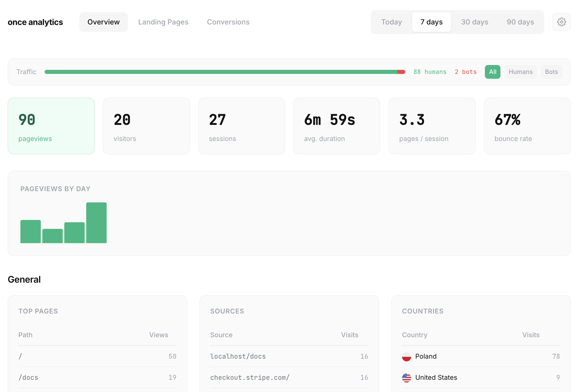Open the Conversions tab

tap(228, 22)
